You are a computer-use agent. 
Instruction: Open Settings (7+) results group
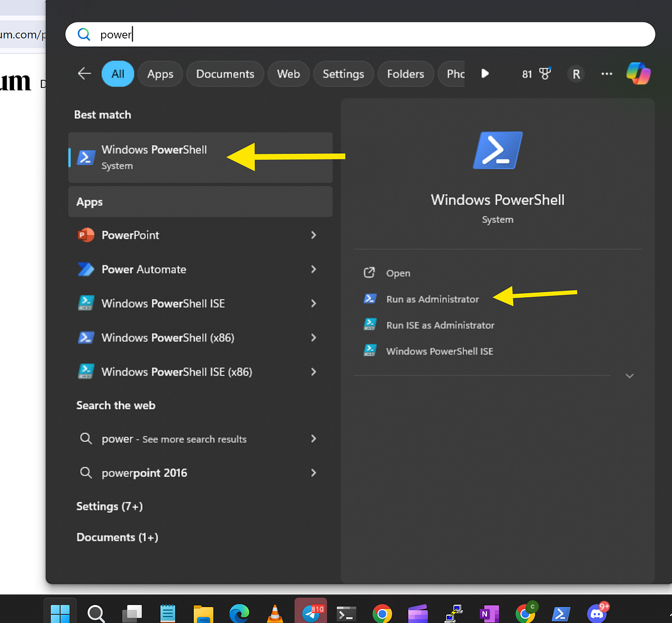(109, 506)
